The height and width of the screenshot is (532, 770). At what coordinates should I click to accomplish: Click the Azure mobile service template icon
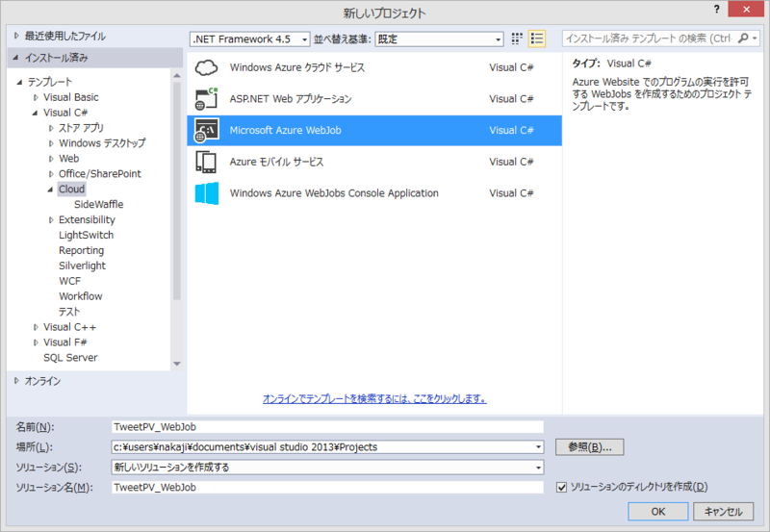pos(206,162)
